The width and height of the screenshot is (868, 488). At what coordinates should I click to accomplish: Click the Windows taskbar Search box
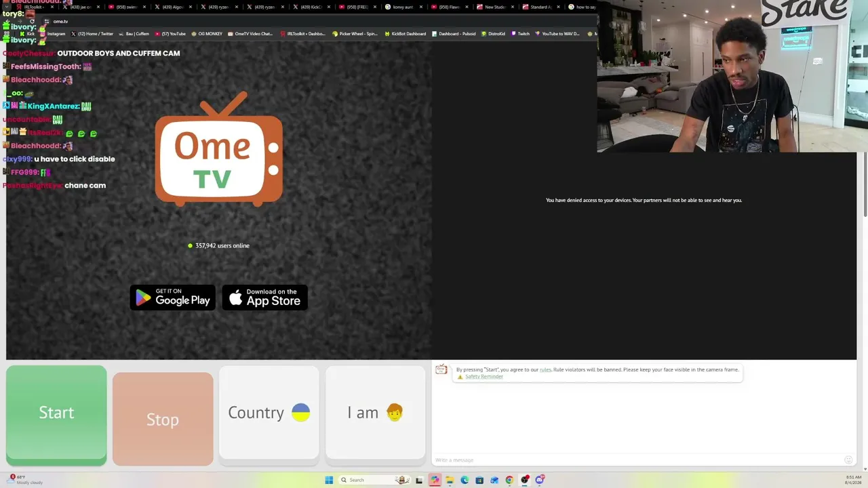click(x=374, y=480)
